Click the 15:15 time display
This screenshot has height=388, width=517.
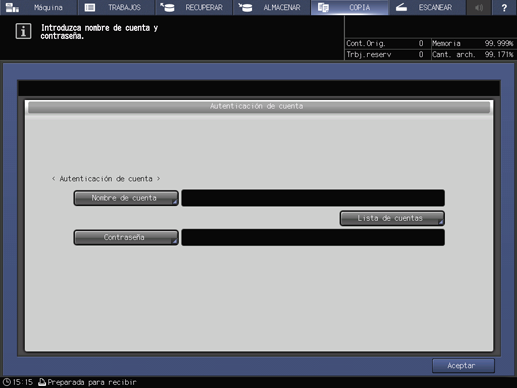(23, 382)
